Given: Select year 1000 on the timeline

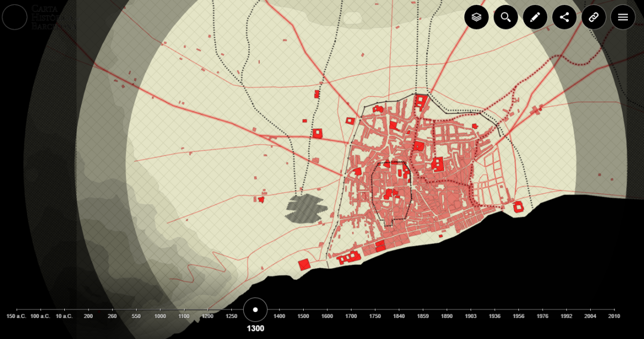Looking at the screenshot, I should 160,316.
